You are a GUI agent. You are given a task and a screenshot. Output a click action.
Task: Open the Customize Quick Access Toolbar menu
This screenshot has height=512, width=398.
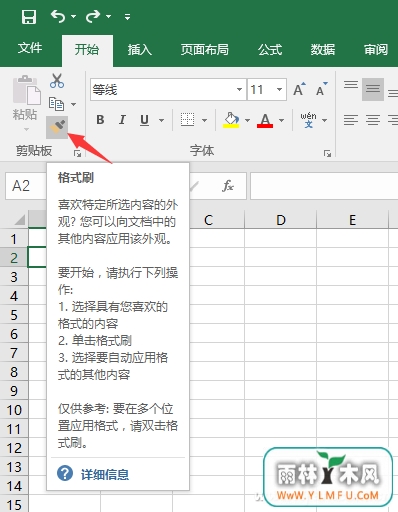127,16
